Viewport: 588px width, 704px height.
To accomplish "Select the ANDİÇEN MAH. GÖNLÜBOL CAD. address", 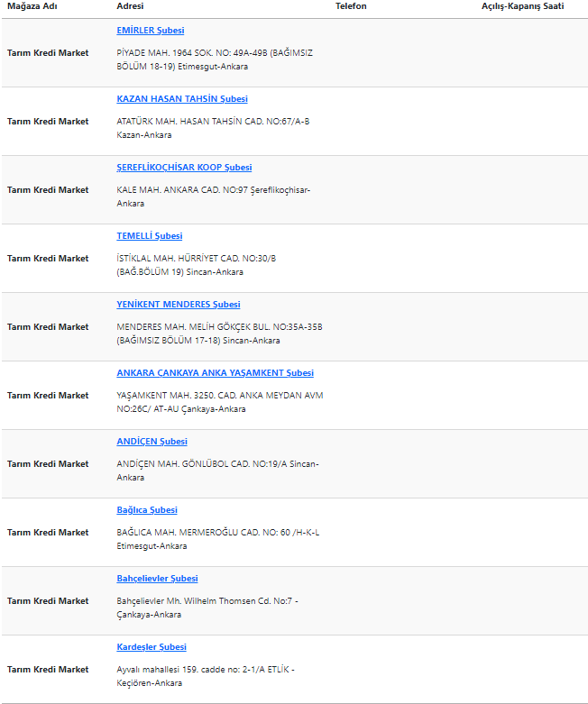I will [x=218, y=471].
